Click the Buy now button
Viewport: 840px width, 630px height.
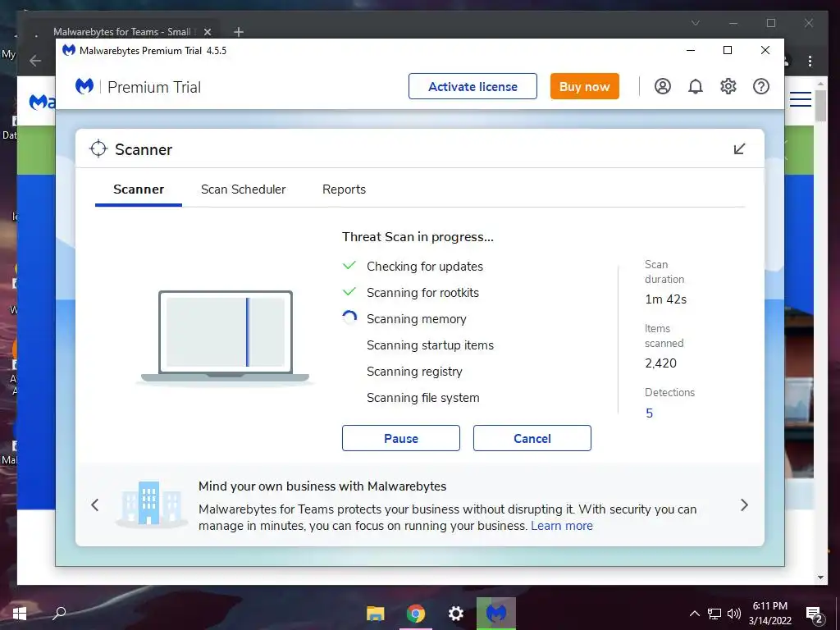[x=584, y=86]
